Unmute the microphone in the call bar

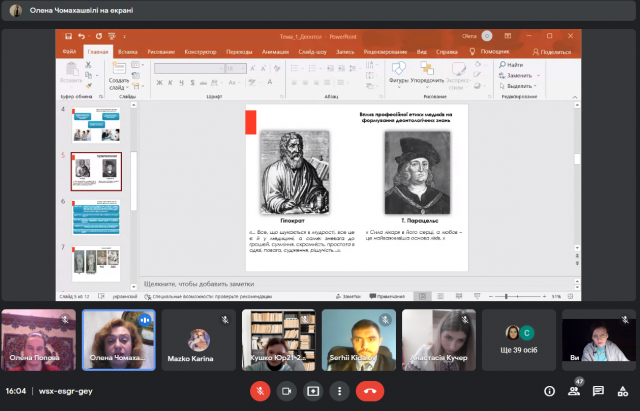pyautogui.click(x=260, y=391)
